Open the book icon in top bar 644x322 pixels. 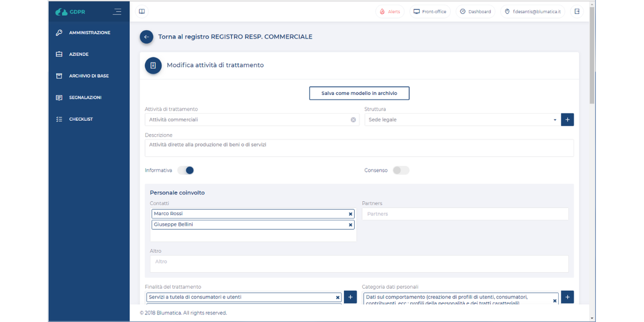click(142, 11)
